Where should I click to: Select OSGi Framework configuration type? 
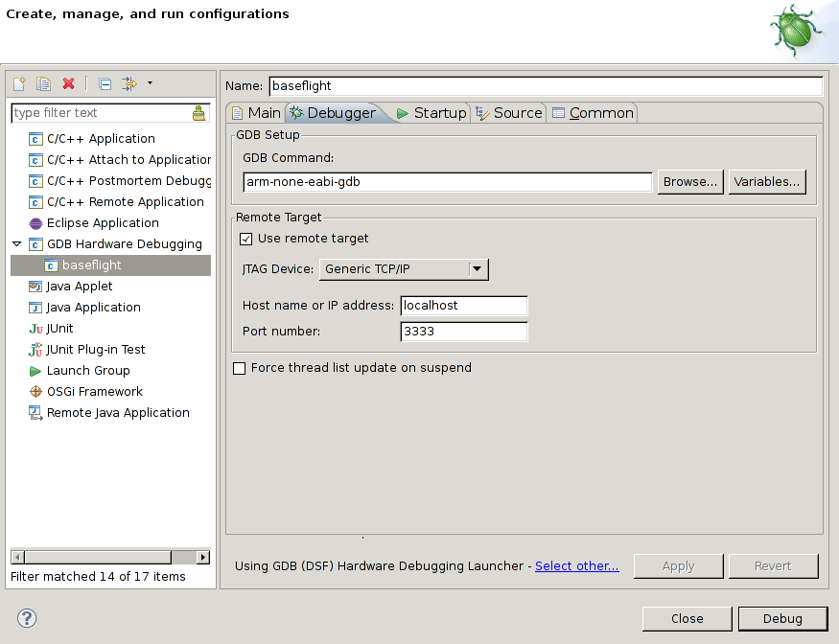pos(95,392)
